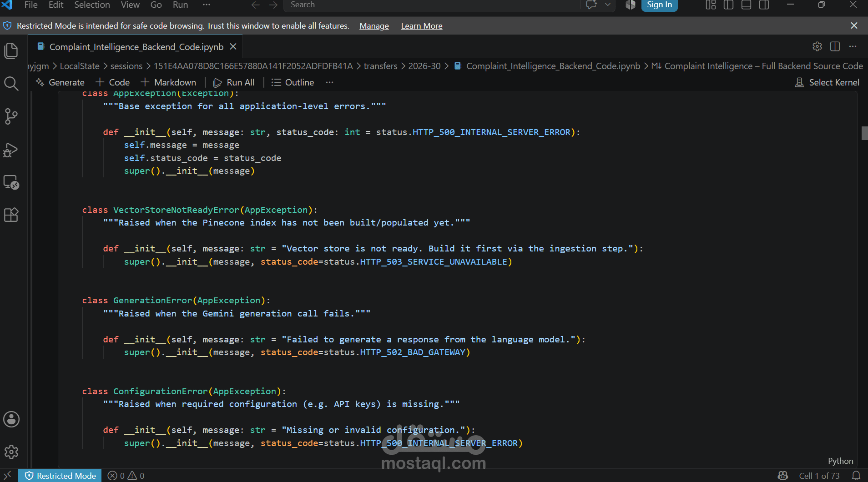Click Restricted Mode in status bar
The height and width of the screenshot is (482, 868).
click(60, 476)
